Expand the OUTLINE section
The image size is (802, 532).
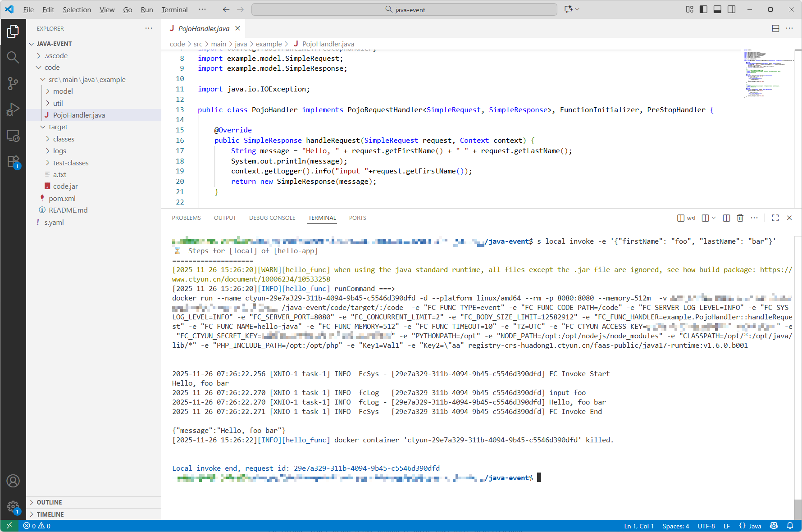[49, 502]
